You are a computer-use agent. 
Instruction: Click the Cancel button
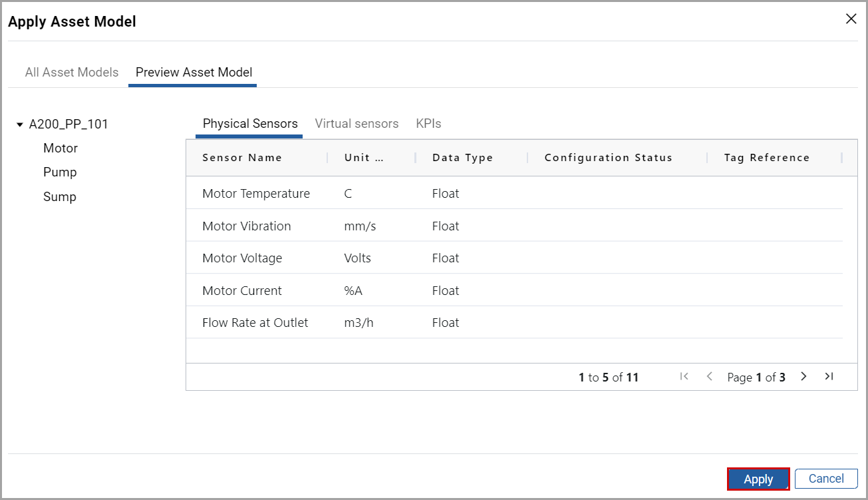pyautogui.click(x=826, y=479)
